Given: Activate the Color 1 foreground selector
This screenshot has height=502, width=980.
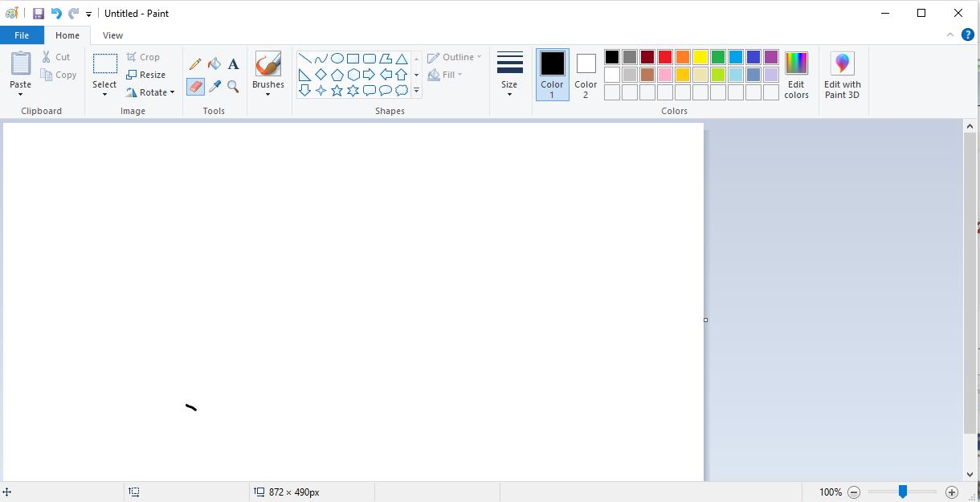Looking at the screenshot, I should click(552, 74).
